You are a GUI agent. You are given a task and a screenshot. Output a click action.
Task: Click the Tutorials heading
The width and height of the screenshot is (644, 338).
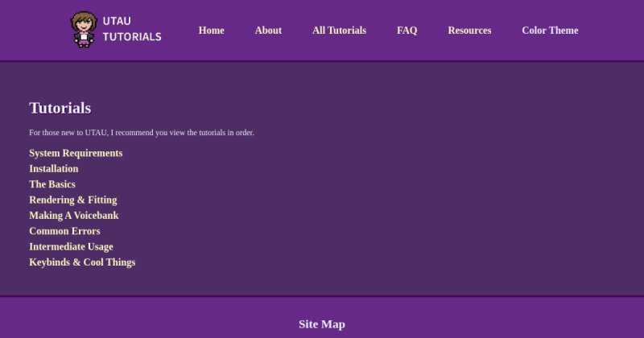click(60, 108)
